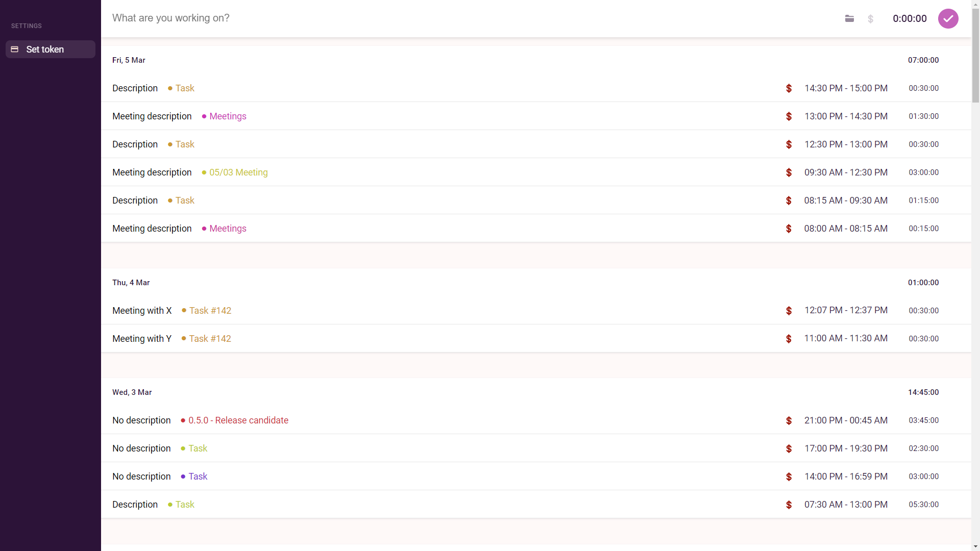Open the Task project label on the 14:30 entry

(x=185, y=88)
